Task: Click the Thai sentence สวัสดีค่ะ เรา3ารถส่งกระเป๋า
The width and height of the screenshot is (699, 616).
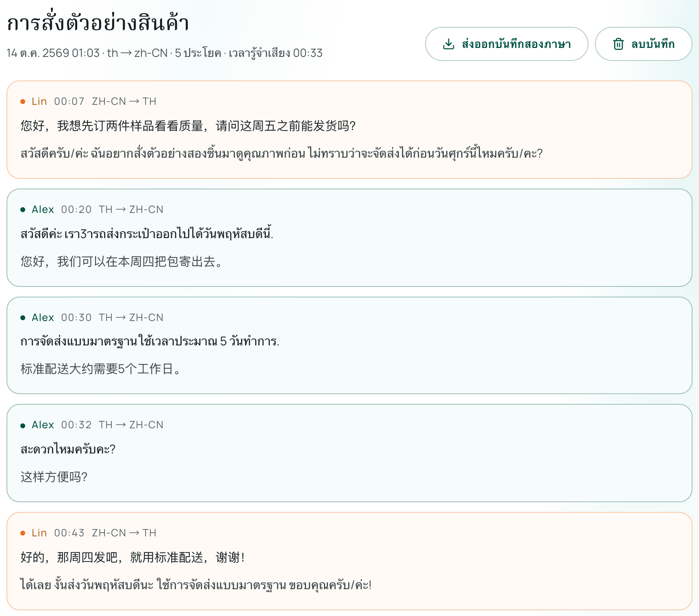Action: point(147,234)
